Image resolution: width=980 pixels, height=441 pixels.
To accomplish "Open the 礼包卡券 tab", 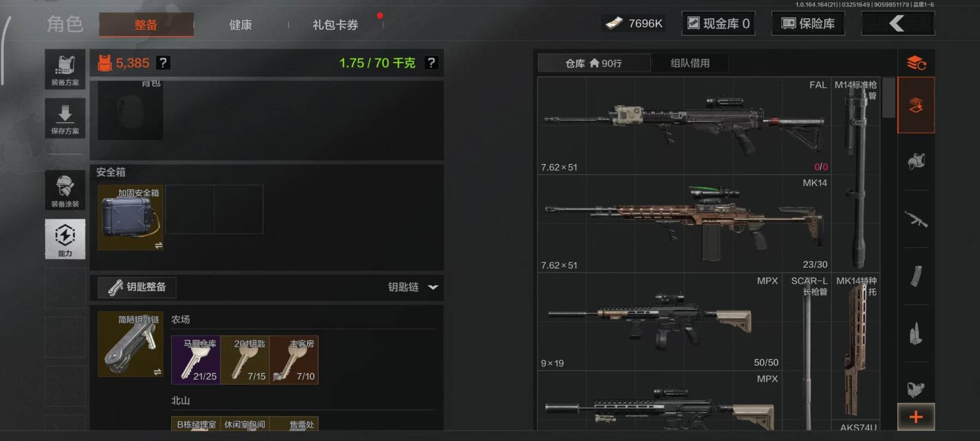I will click(x=335, y=24).
